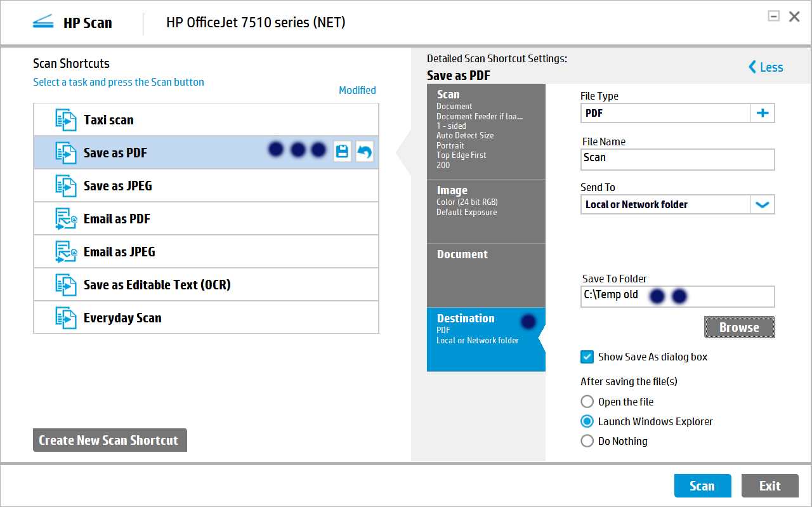Browse for a save folder
The image size is (812, 507).
point(740,327)
